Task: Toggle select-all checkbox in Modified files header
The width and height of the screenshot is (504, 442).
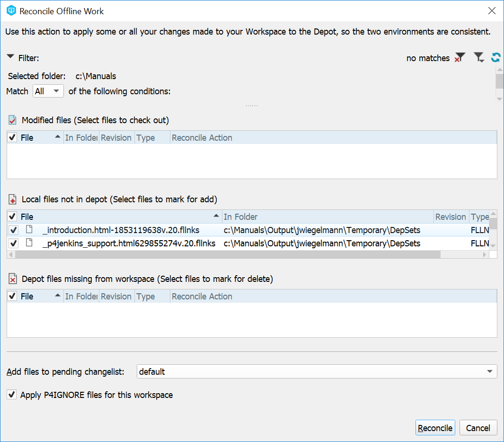Action: pos(13,138)
